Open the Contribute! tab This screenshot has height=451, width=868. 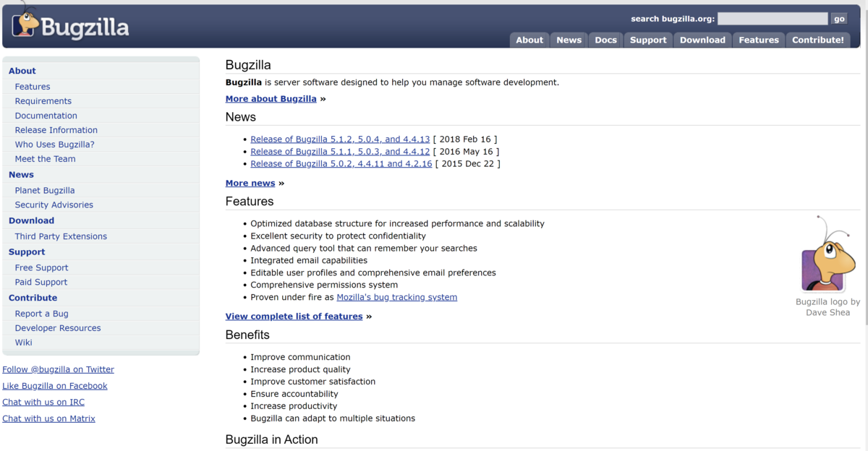[x=818, y=40]
